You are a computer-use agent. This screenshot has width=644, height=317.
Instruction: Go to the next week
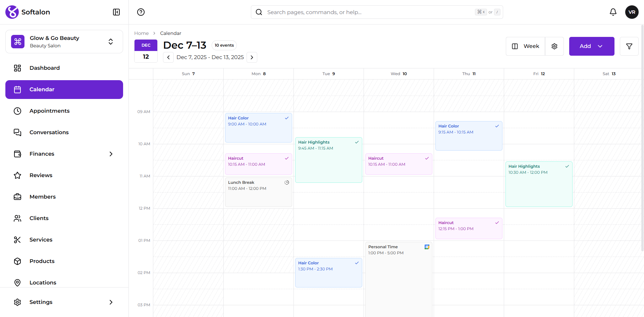[252, 57]
